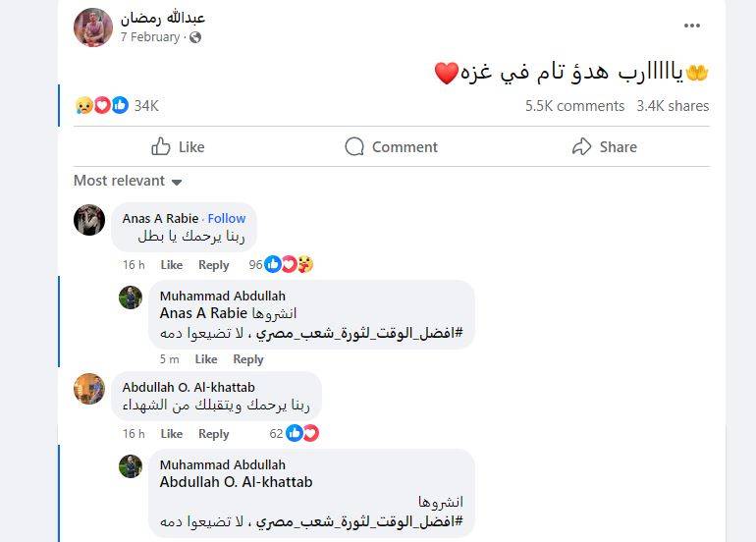Open Abdullah O. Al-khattab's profile avatar
Image resolution: width=756 pixels, height=542 pixels.
point(89,388)
